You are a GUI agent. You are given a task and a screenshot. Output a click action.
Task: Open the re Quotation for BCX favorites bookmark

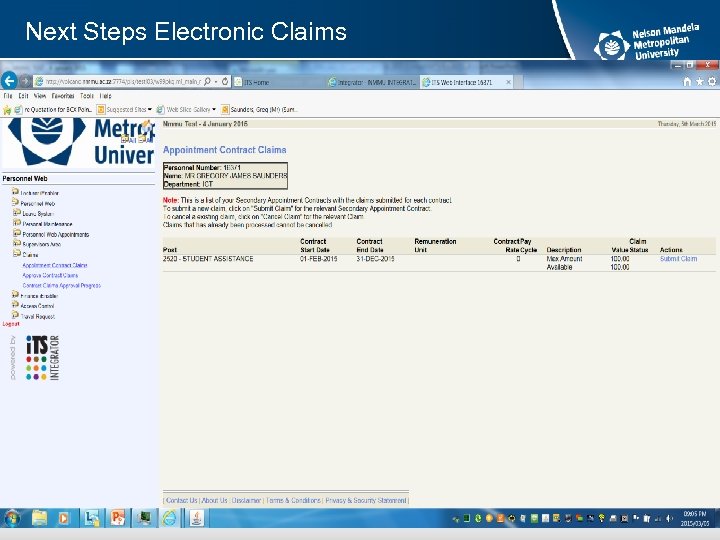tap(54, 110)
